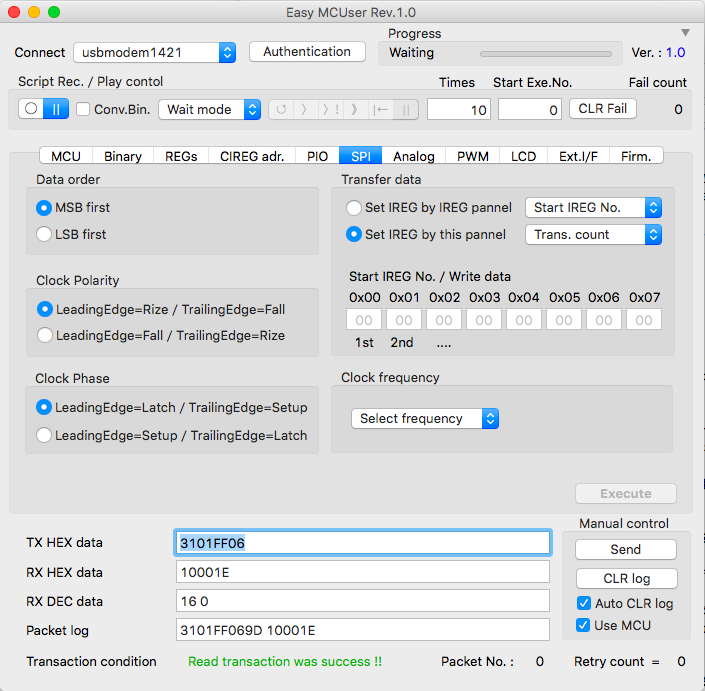
Task: Open the Select frequency dropdown
Action: [425, 419]
